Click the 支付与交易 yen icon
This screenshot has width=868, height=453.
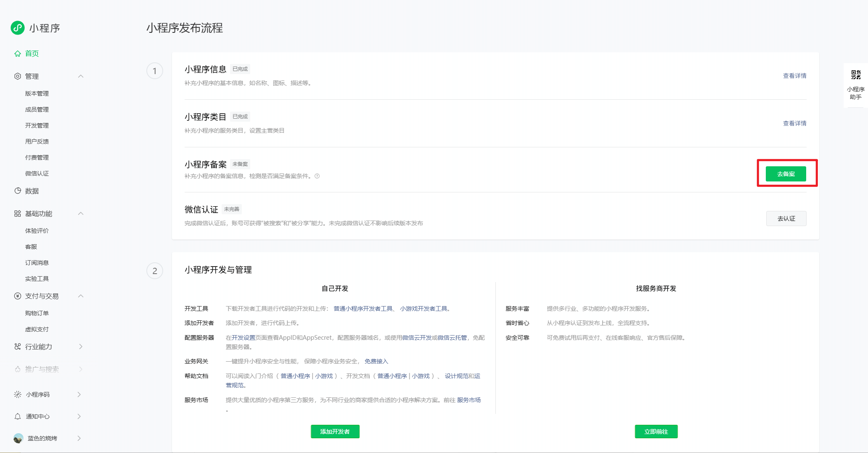pyautogui.click(x=18, y=296)
